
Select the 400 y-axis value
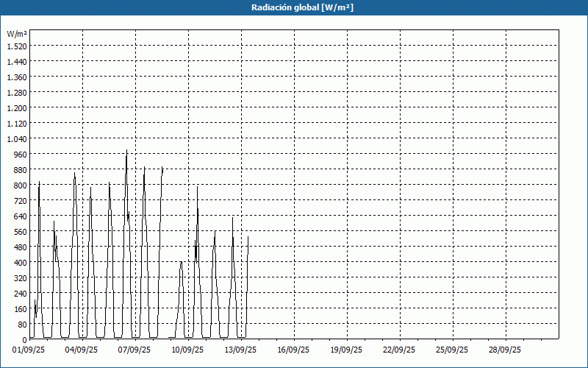point(21,263)
